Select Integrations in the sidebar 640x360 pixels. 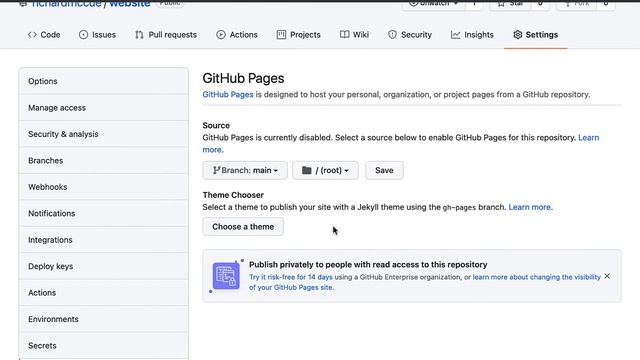pos(104,240)
